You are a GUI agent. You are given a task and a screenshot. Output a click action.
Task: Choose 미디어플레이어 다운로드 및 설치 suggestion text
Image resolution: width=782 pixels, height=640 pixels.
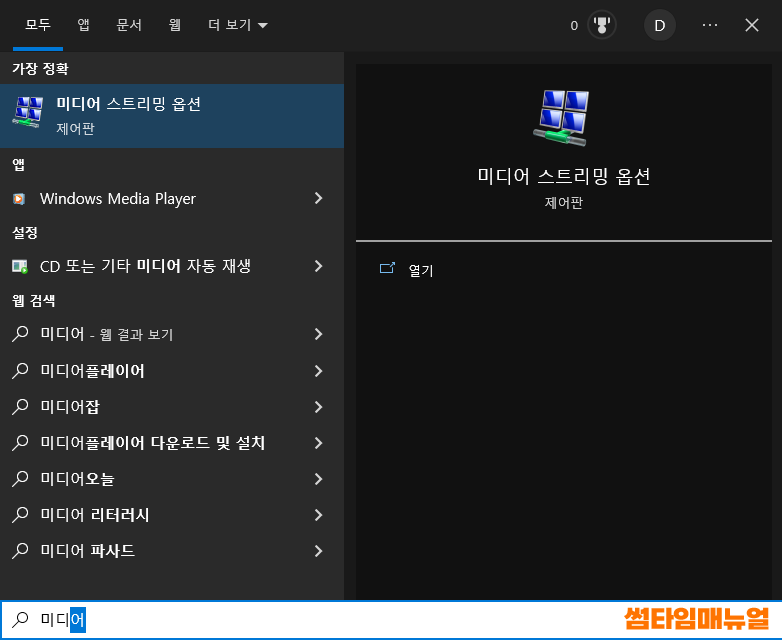pos(153,443)
